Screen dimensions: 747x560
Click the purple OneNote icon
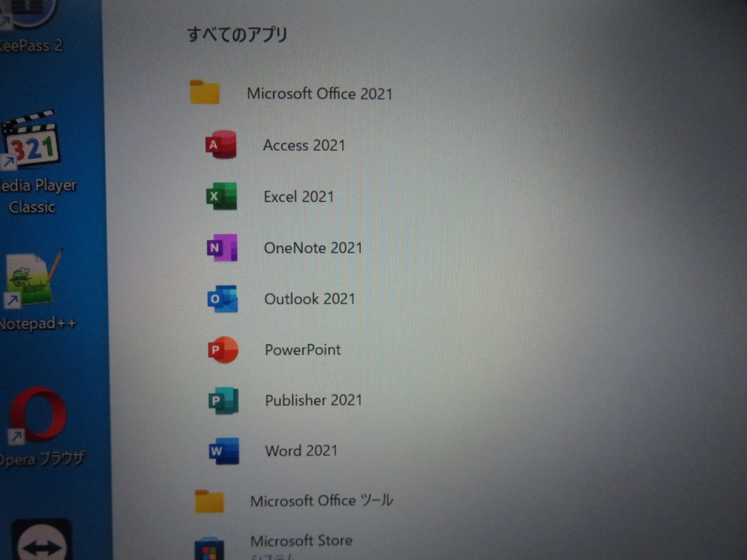(222, 247)
